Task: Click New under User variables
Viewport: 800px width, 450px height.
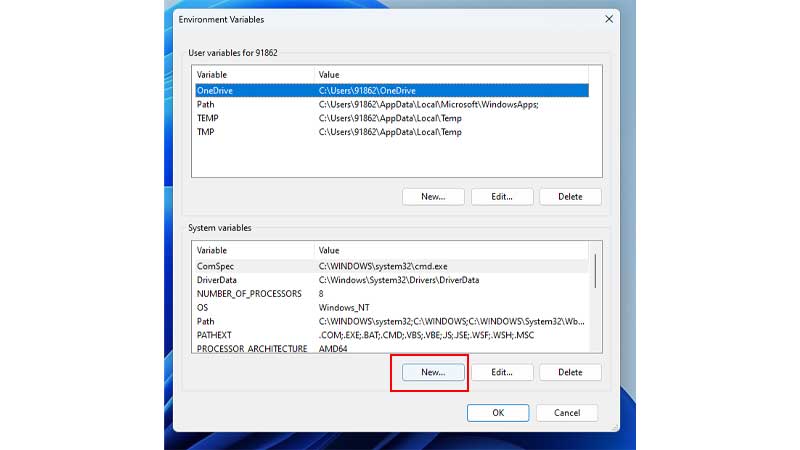Action: 433,196
